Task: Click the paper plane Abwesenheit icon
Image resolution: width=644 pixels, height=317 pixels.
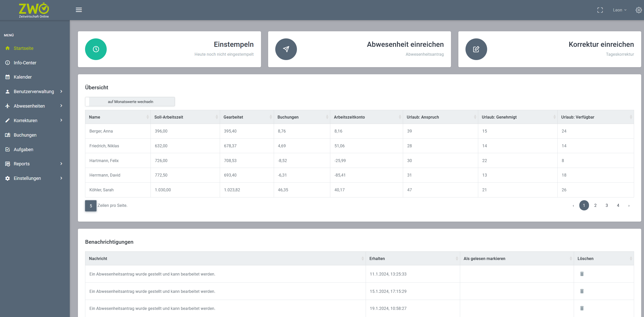Action: pyautogui.click(x=286, y=49)
